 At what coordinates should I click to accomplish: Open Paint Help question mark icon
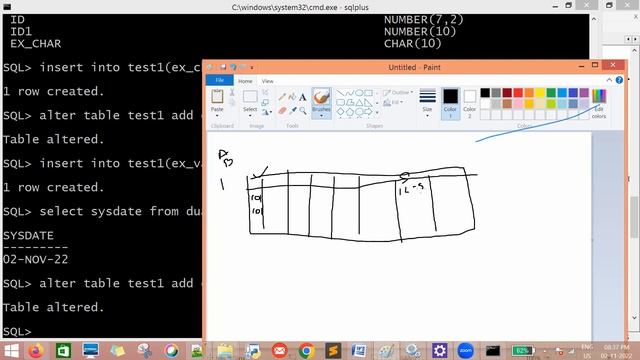[619, 80]
